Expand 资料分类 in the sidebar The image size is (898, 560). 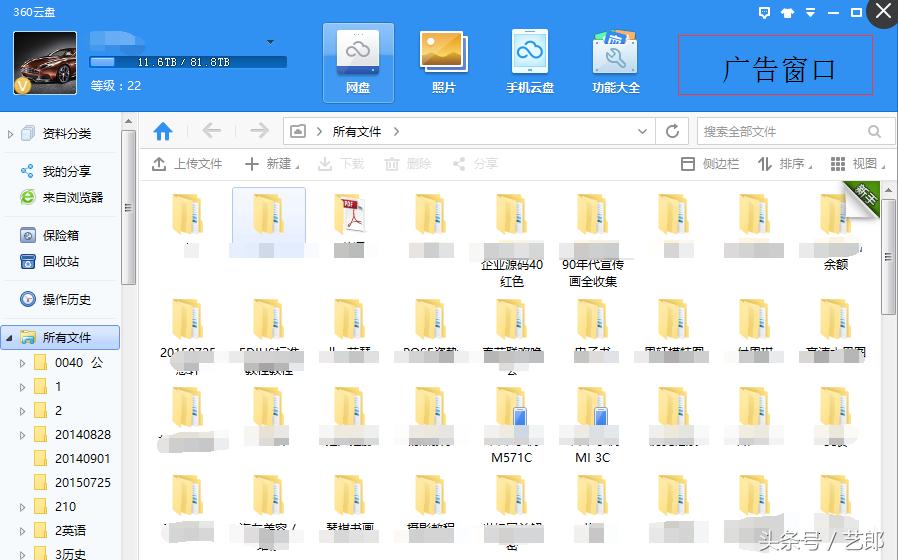pyautogui.click(x=10, y=135)
